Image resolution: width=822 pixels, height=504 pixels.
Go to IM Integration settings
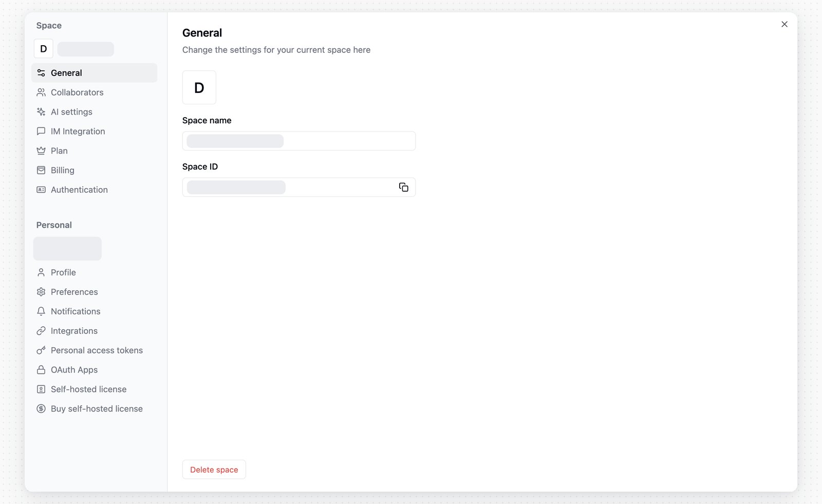pos(95,132)
